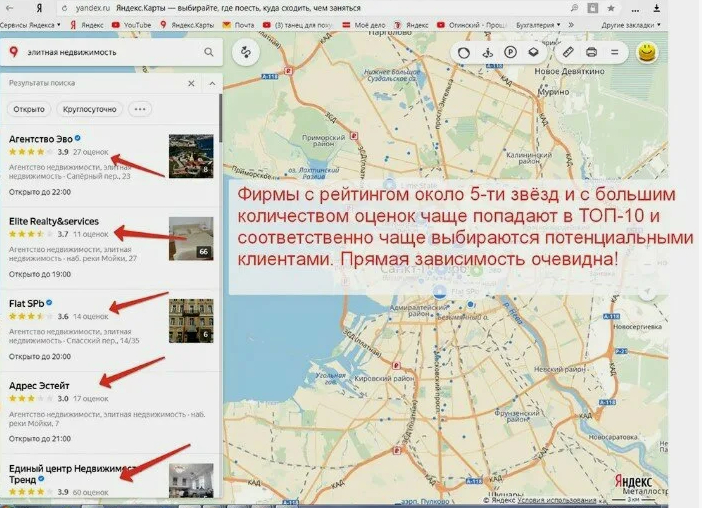Screen dimensions: 702x508
Task: Open the "Агентство Эво" result
Action: tap(38, 139)
